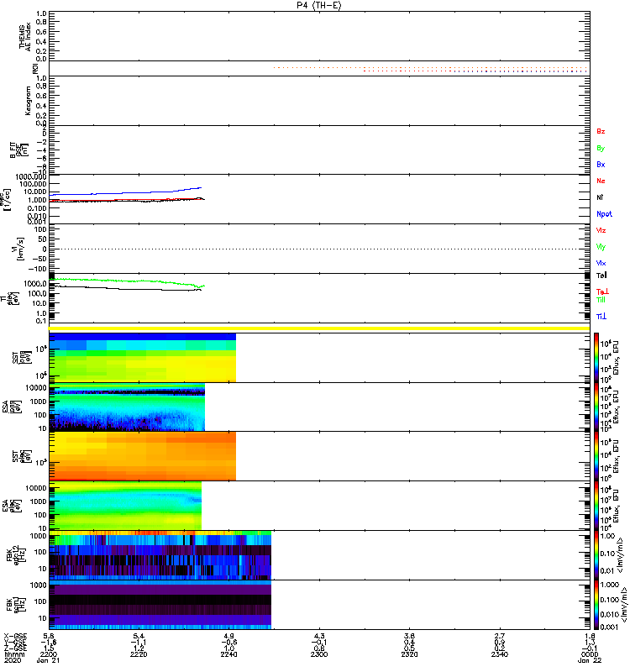Click the blue Npot legend label
The image size is (630, 672).
point(604,214)
